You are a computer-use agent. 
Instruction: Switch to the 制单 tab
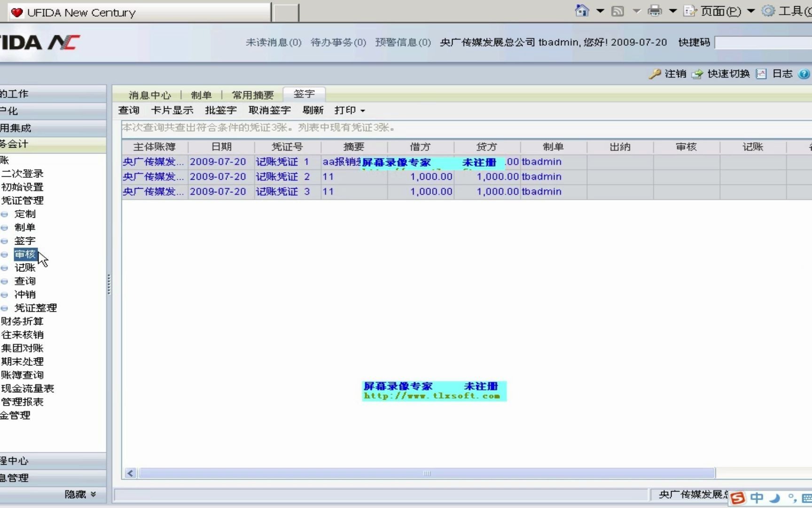point(201,95)
